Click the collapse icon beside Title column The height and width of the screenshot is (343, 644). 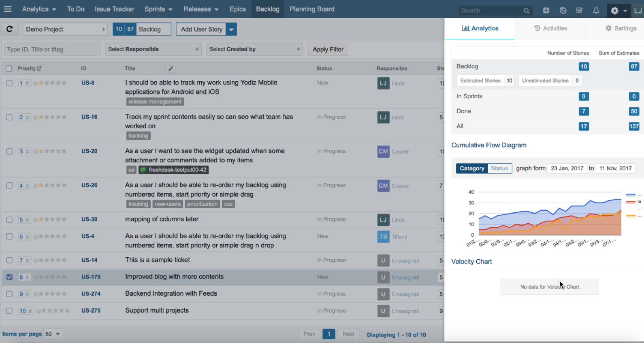tap(171, 69)
